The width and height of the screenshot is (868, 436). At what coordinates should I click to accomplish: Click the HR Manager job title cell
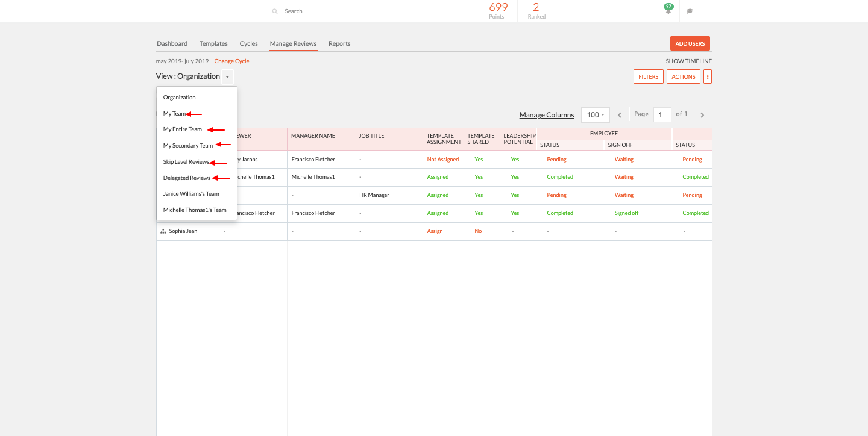click(x=374, y=195)
